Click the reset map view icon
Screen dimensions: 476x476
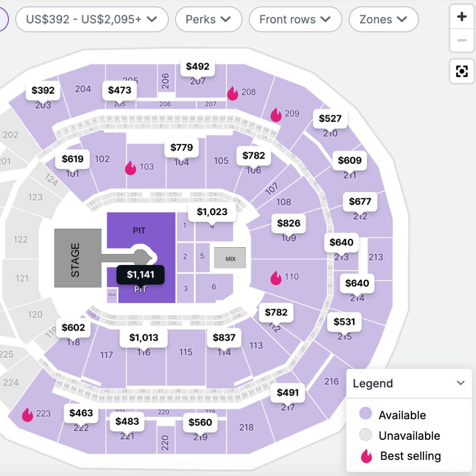pos(461,71)
